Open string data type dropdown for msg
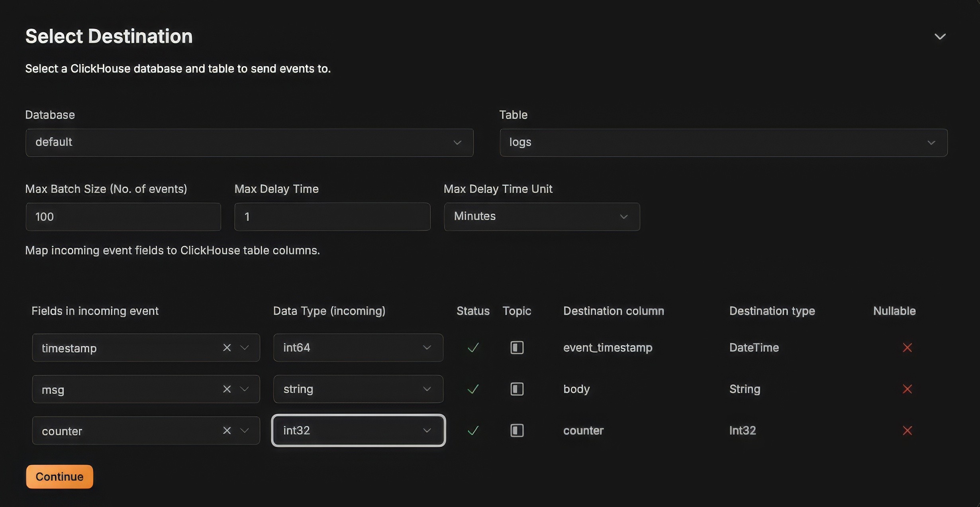This screenshot has width=980, height=507. point(358,389)
